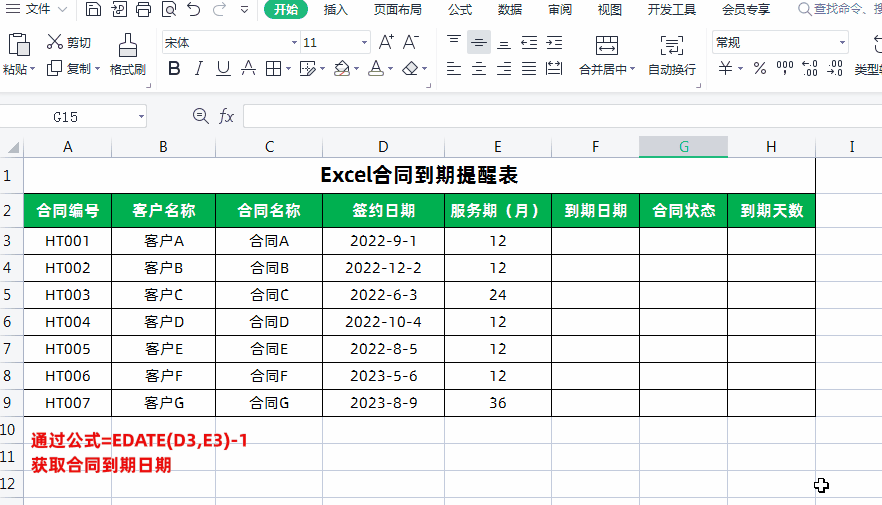Click the Copy (复制) icon
Viewport: 882px width, 505px height.
(55, 69)
